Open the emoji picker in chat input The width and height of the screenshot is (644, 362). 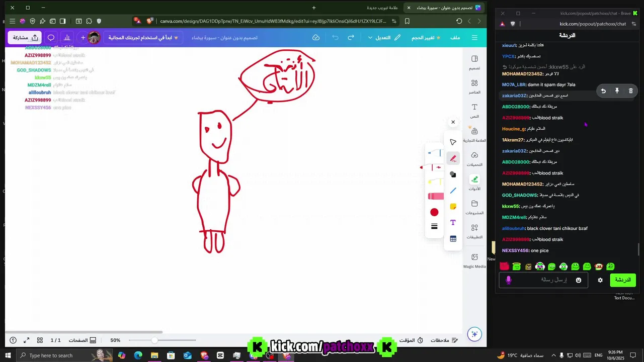coord(579,280)
